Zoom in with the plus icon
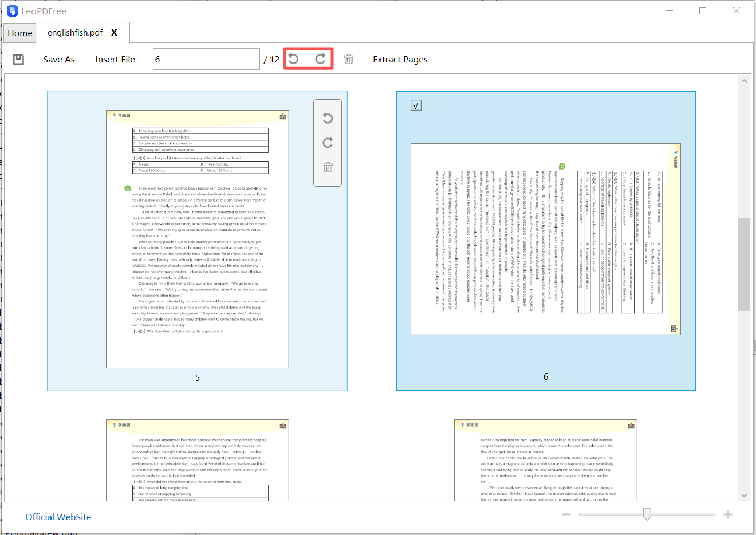Screen dimensions: 756x535 [728, 514]
